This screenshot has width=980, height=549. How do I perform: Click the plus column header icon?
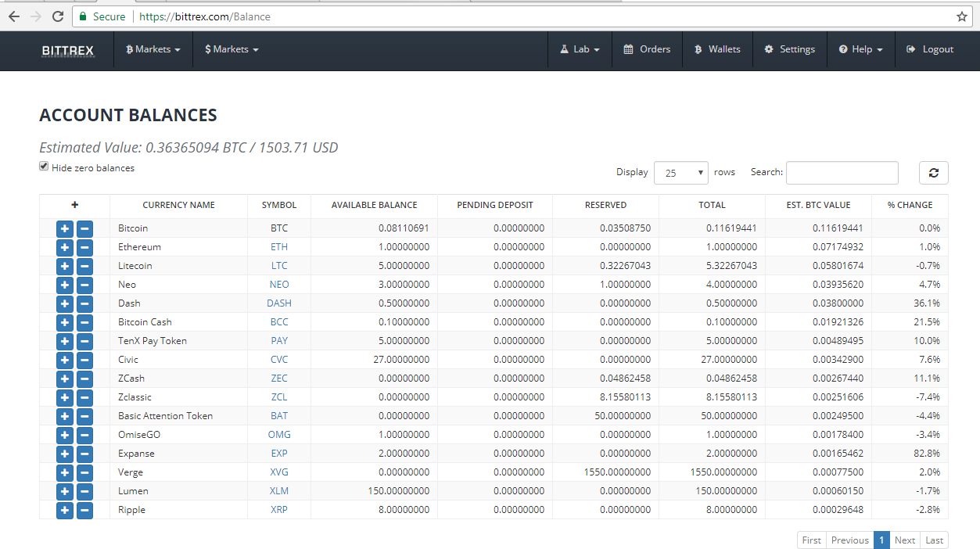pyautogui.click(x=75, y=205)
